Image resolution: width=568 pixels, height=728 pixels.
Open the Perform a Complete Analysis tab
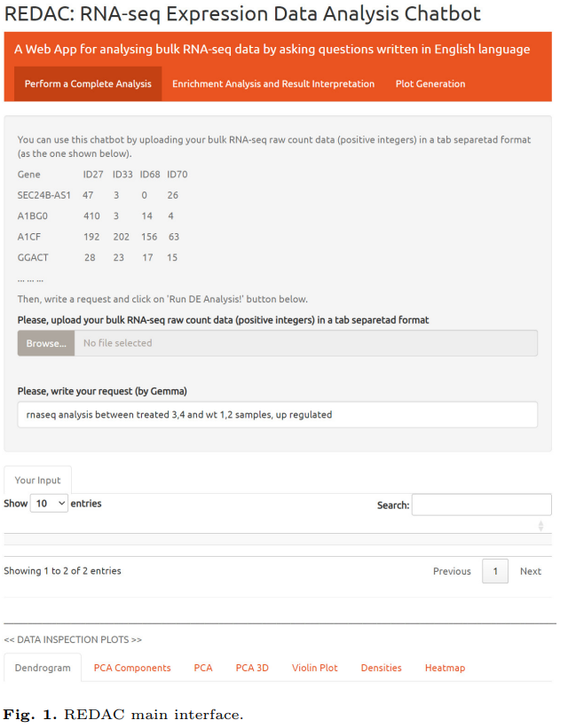[x=88, y=84]
